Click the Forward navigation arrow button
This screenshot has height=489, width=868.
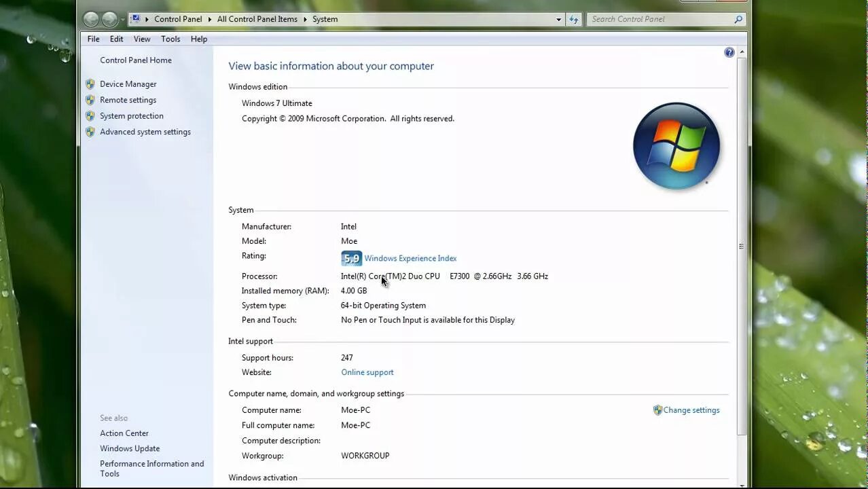(109, 19)
